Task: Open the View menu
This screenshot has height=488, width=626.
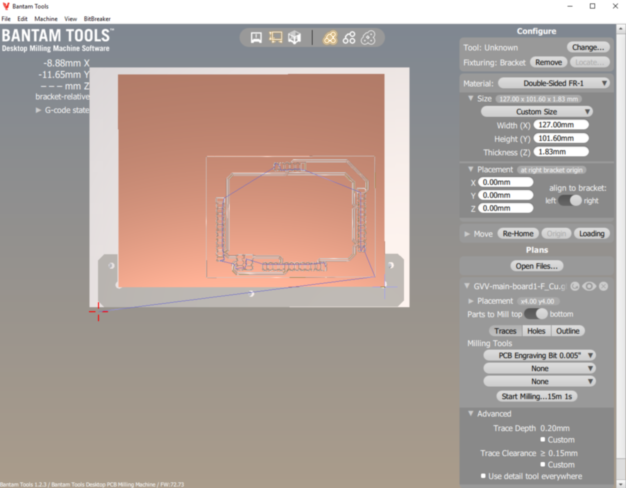Action: tap(70, 19)
